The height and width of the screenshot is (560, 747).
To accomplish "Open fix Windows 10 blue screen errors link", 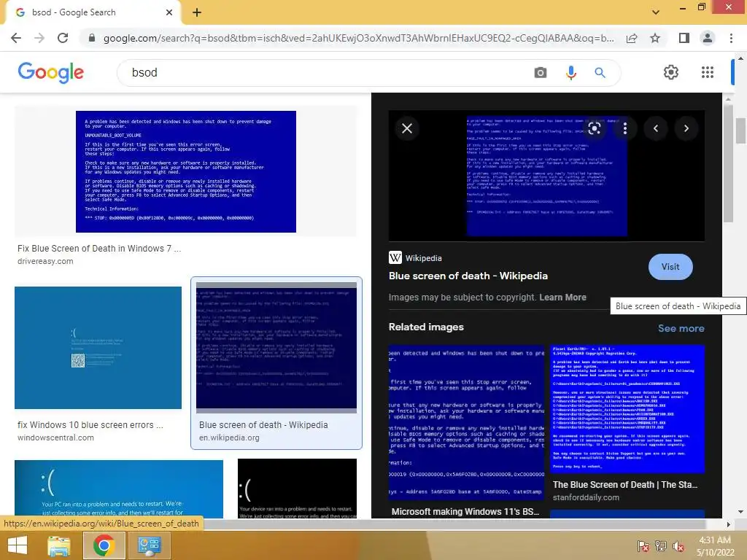I will (x=90, y=425).
